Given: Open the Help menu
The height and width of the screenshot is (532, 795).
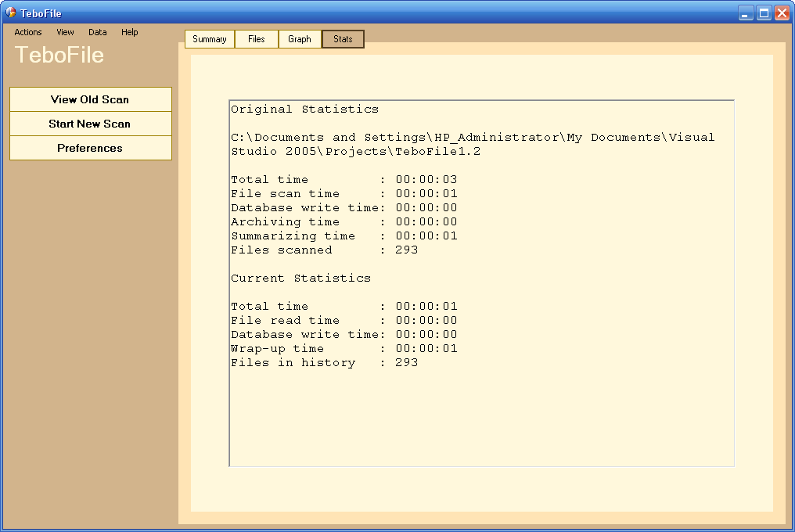Looking at the screenshot, I should [129, 32].
